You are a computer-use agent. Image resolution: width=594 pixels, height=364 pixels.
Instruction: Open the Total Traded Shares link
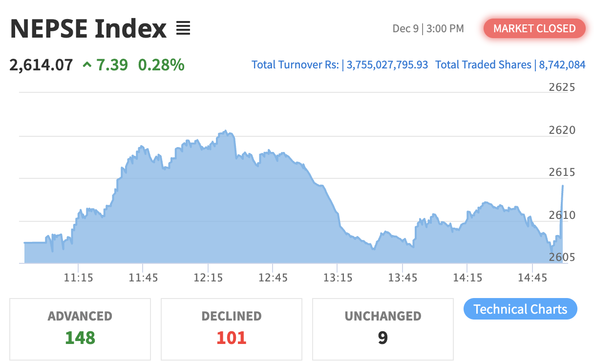coord(510,64)
